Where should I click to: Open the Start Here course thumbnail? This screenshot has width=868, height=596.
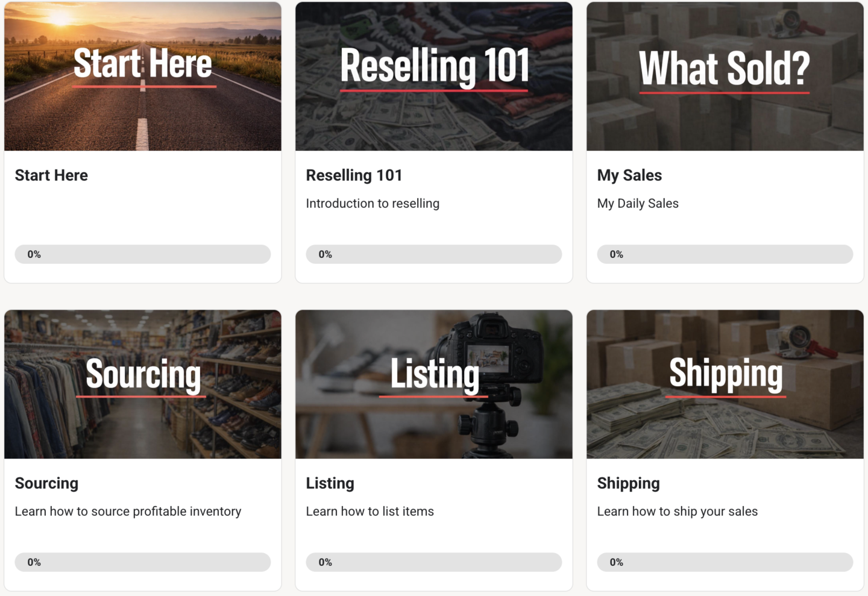pyautogui.click(x=143, y=77)
